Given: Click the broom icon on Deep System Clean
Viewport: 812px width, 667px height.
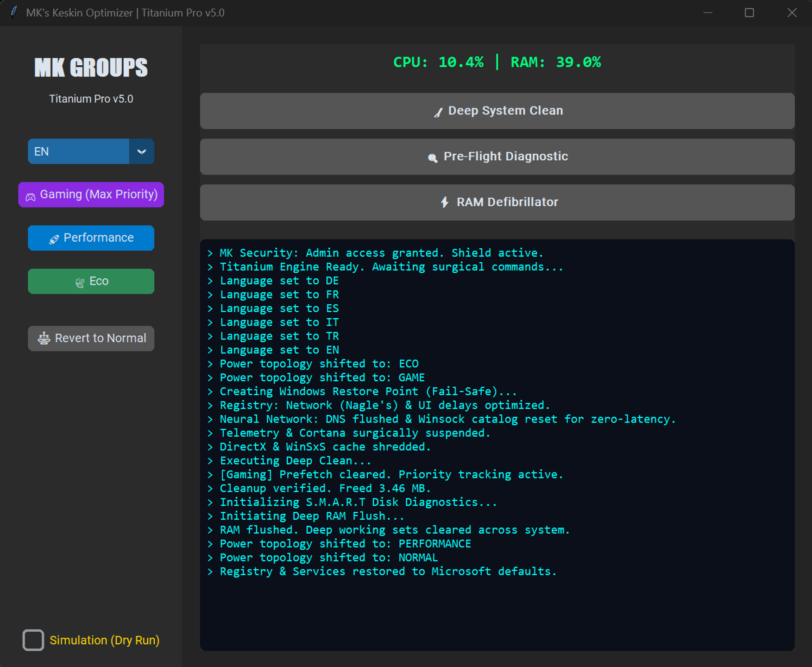Looking at the screenshot, I should click(x=438, y=112).
